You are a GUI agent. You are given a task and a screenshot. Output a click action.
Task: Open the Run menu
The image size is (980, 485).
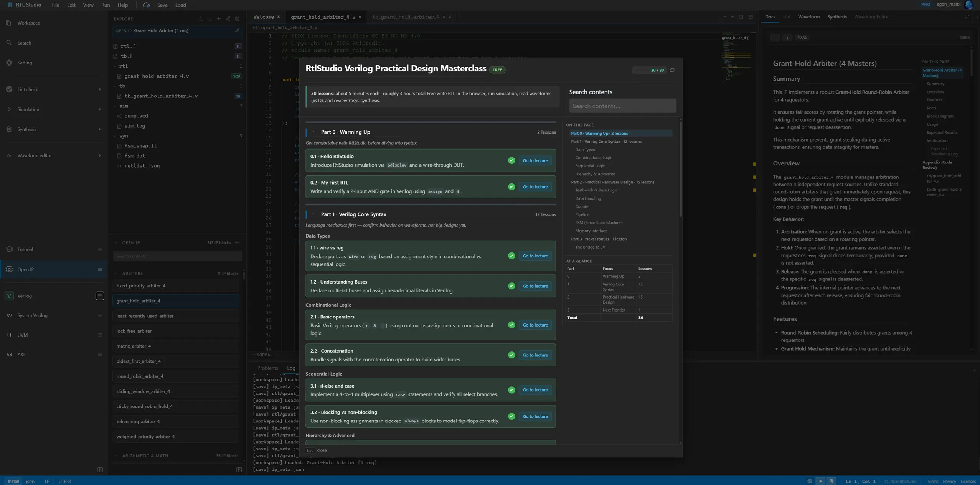tap(106, 5)
